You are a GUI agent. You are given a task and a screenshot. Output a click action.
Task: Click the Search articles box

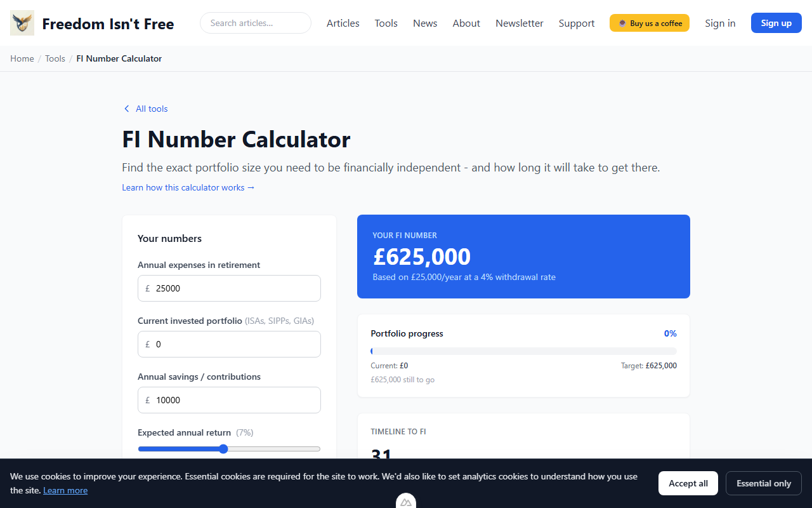tap(255, 22)
